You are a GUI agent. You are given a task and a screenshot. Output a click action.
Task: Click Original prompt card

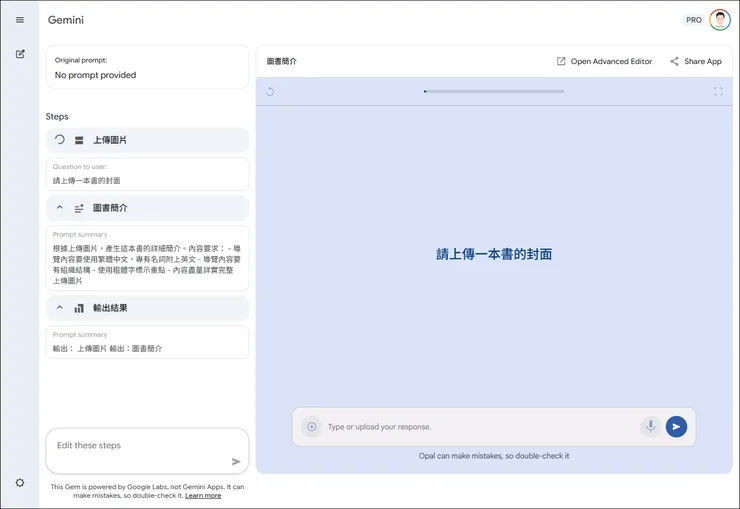[x=147, y=67]
